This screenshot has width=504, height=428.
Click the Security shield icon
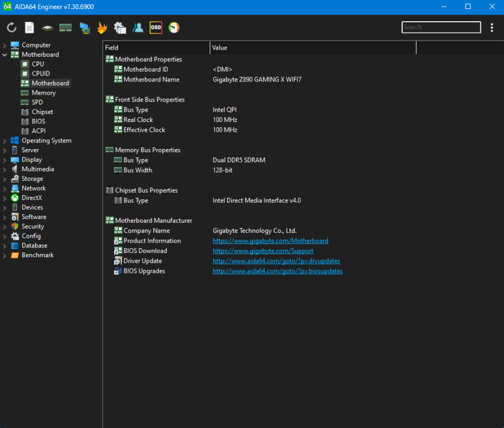pos(14,226)
